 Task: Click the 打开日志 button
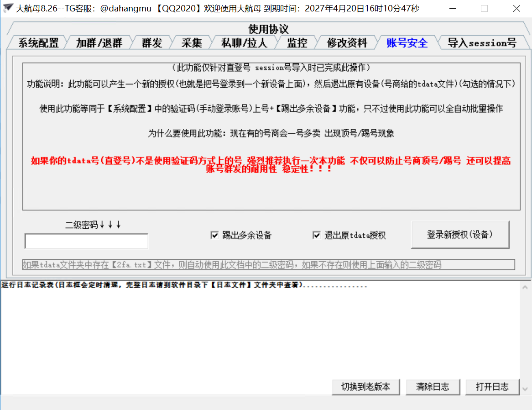(x=492, y=387)
